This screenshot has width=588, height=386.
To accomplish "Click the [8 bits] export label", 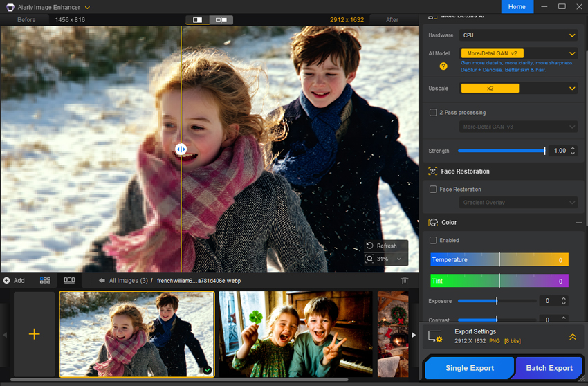I will (x=512, y=341).
